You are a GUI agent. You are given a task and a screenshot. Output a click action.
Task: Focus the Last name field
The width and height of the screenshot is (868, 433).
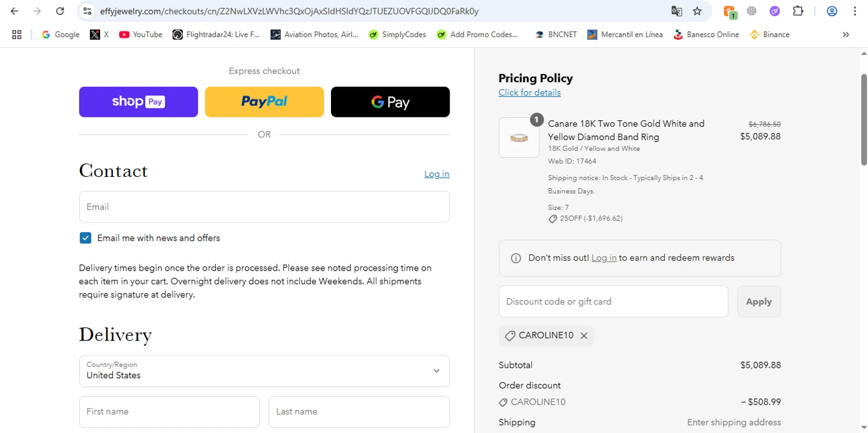pos(359,412)
